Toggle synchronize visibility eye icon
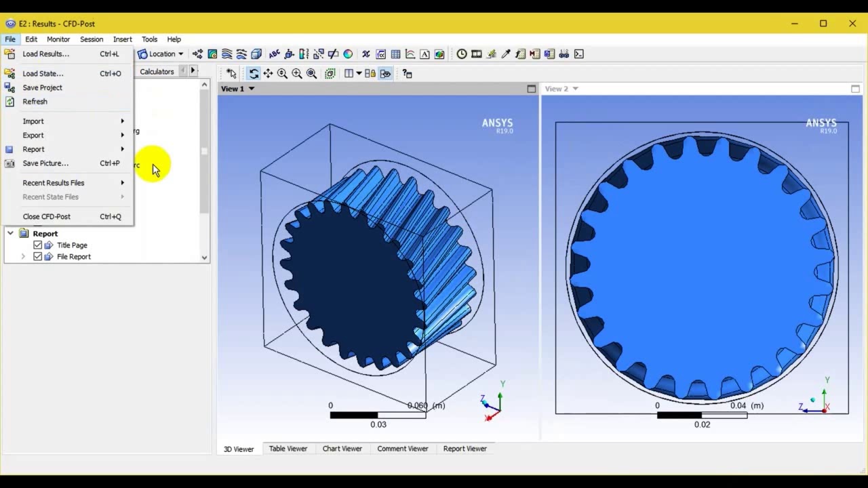This screenshot has height=488, width=868. pos(384,73)
